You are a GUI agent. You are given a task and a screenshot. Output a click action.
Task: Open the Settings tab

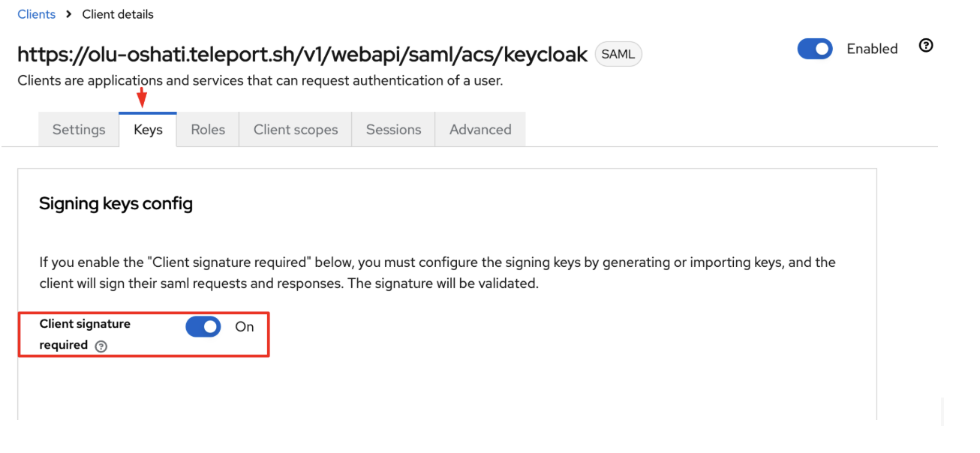(x=78, y=129)
